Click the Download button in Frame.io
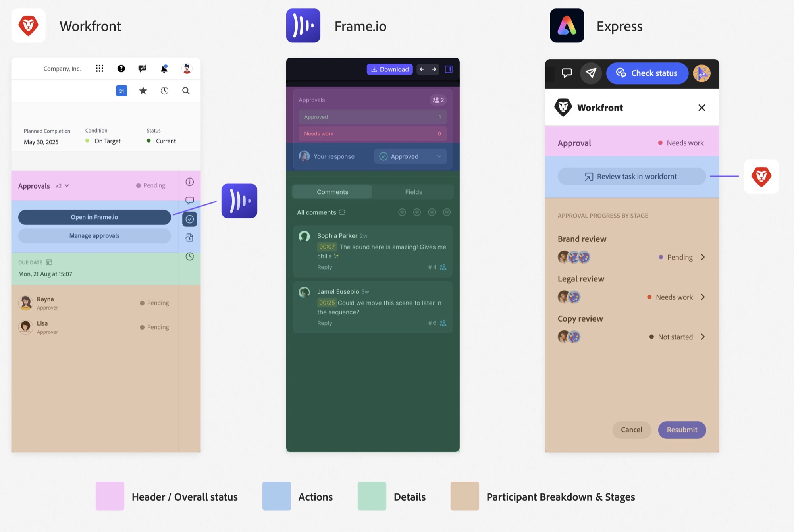Viewport: 794px width, 532px height. (389, 69)
